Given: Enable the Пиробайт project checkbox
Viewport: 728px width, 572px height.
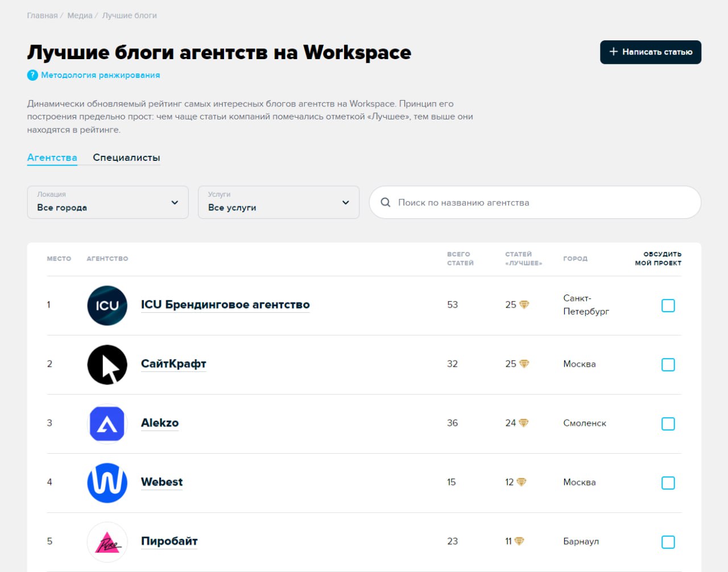Looking at the screenshot, I should pyautogui.click(x=668, y=542).
